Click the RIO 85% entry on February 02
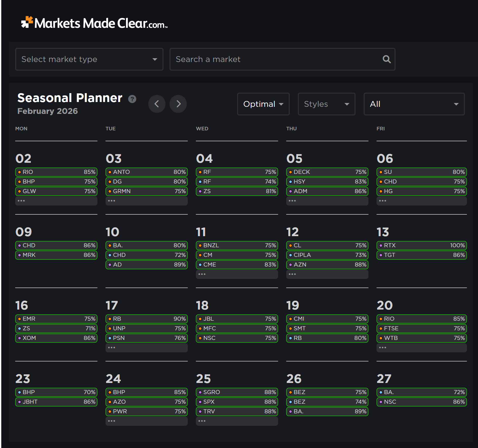Viewport: 478px width, 448px height. [x=56, y=172]
